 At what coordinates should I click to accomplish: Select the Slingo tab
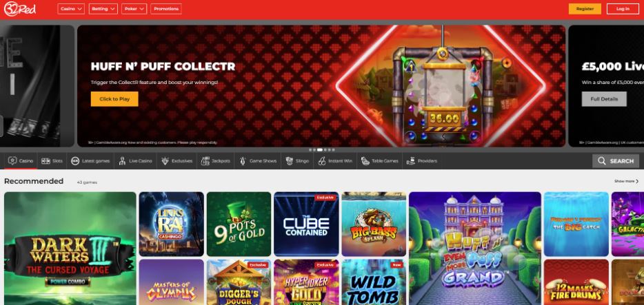[x=297, y=161]
